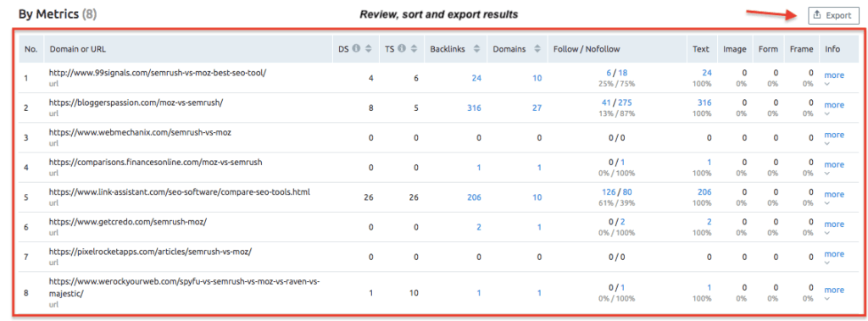Expand more info for link-assistant row
The width and height of the screenshot is (868, 321).
coord(834,195)
